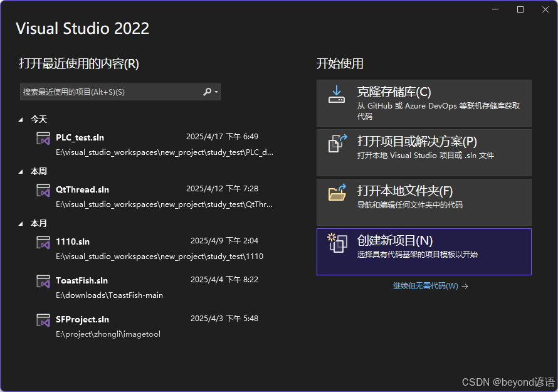The width and height of the screenshot is (558, 392).
Task: Minimize the Visual Studio 2022 window
Action: (x=495, y=9)
